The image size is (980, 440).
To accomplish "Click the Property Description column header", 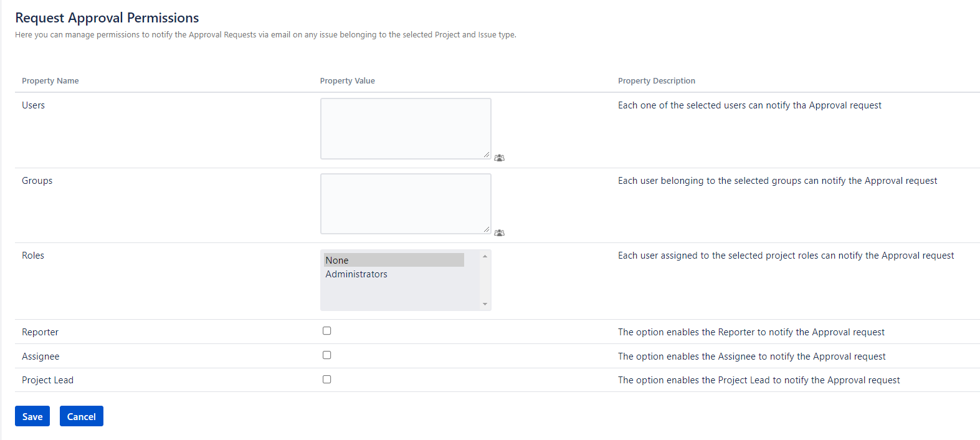I will 656,81.
